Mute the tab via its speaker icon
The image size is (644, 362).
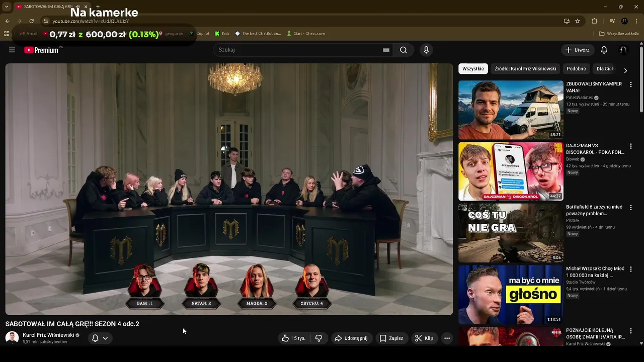[x=78, y=7]
